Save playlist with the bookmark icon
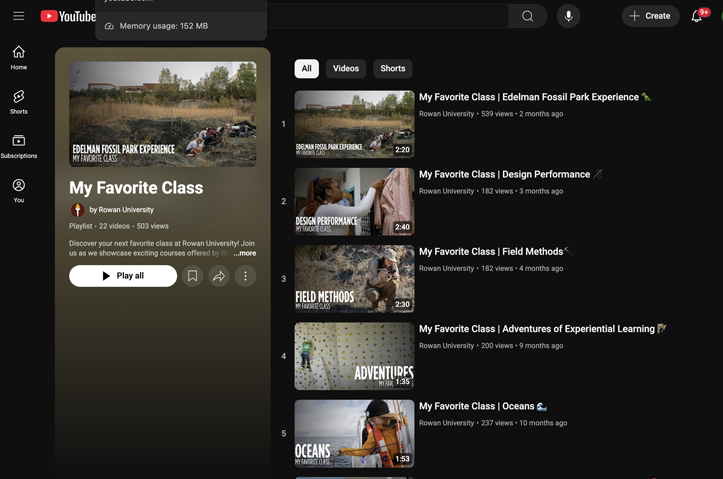Screen dimensions: 723x479 192,276
